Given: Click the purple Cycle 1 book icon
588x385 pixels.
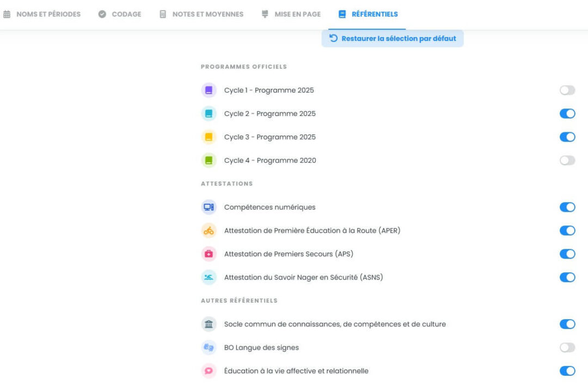Looking at the screenshot, I should point(209,90).
